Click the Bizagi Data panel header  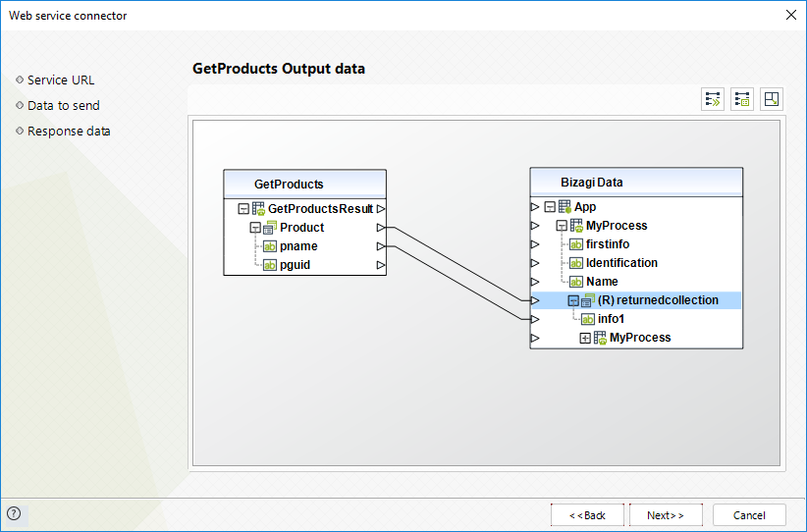pyautogui.click(x=636, y=182)
